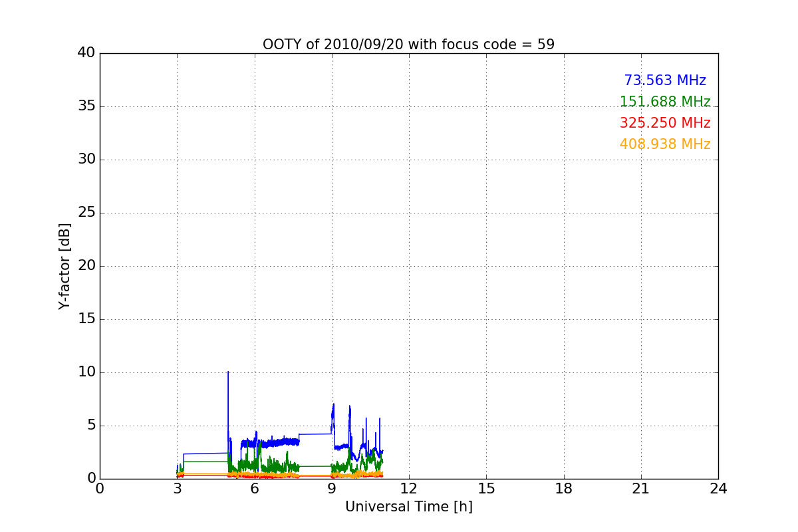Click the y-axis tick label 20
The height and width of the screenshot is (532, 798).
pyautogui.click(x=86, y=266)
